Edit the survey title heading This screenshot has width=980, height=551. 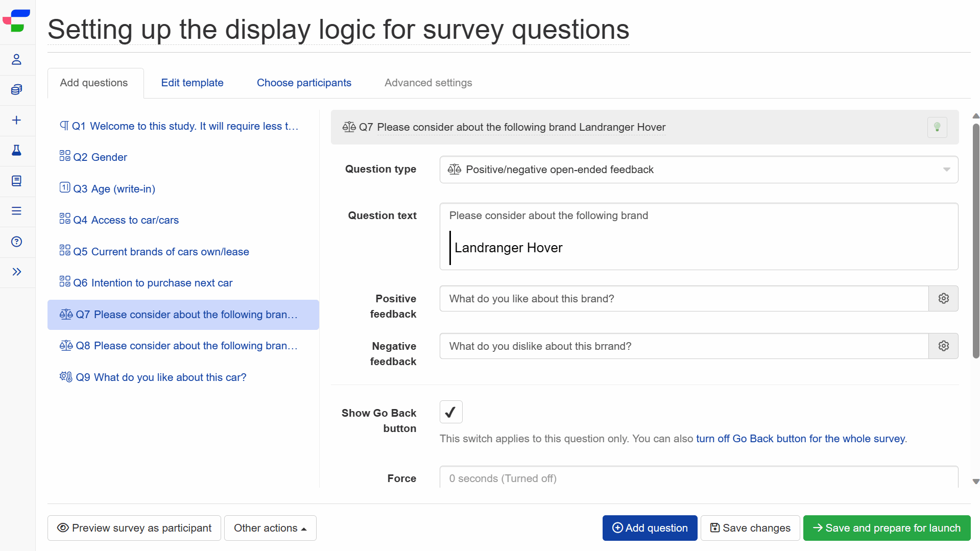[339, 30]
